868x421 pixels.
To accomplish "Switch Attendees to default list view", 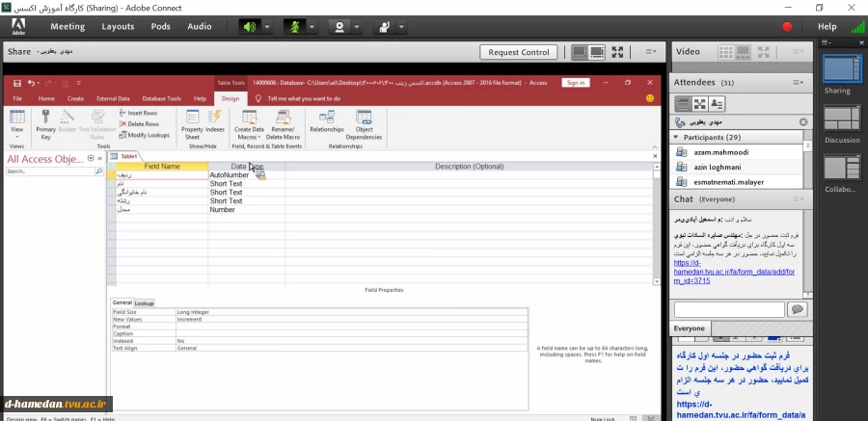I will click(x=683, y=103).
